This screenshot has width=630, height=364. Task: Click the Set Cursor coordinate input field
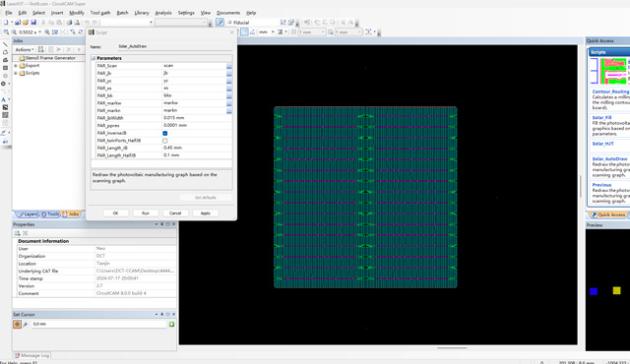pos(98,325)
